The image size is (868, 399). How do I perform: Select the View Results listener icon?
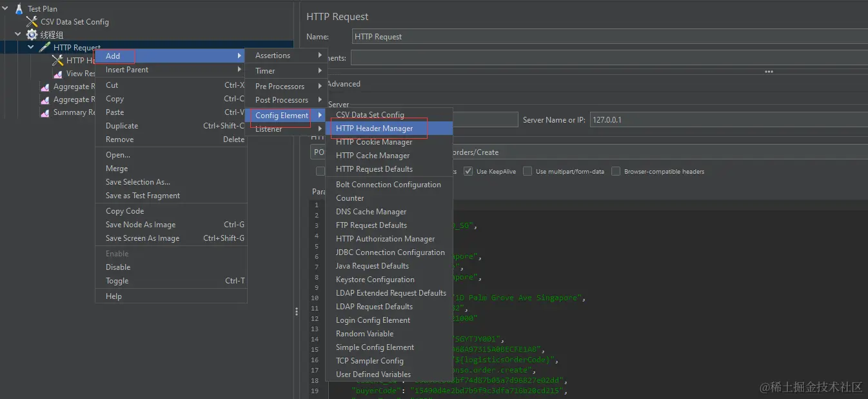[x=57, y=74]
